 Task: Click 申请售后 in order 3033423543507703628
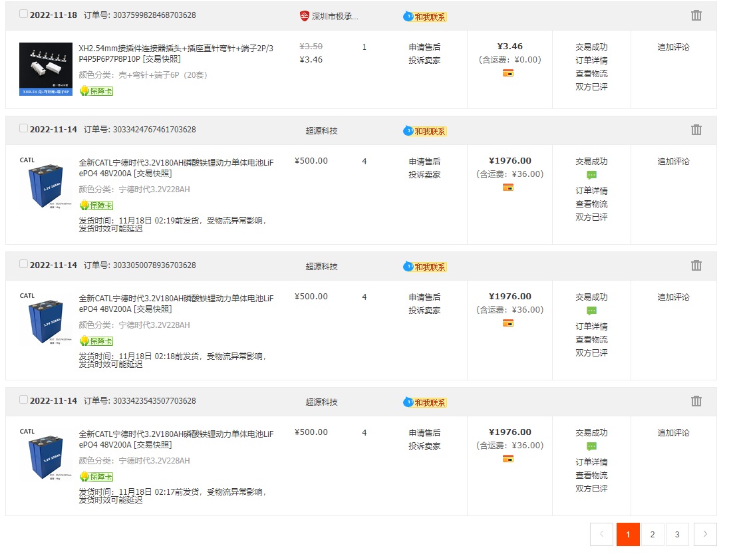pyautogui.click(x=424, y=433)
